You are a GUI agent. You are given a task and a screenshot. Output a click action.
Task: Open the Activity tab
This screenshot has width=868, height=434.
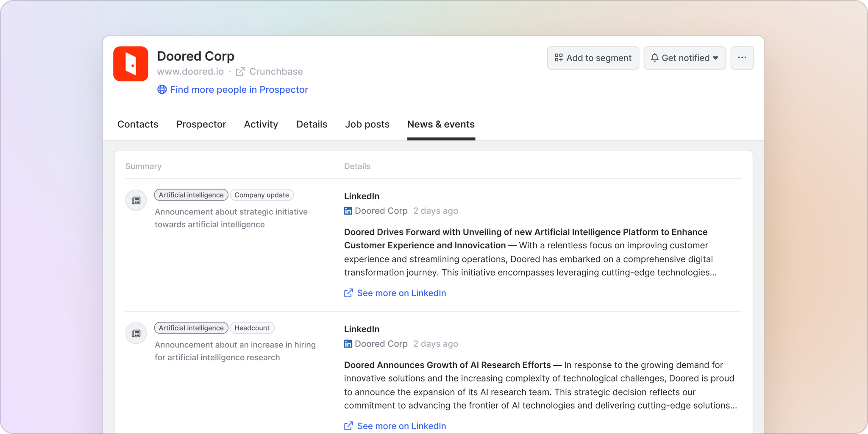tap(261, 124)
